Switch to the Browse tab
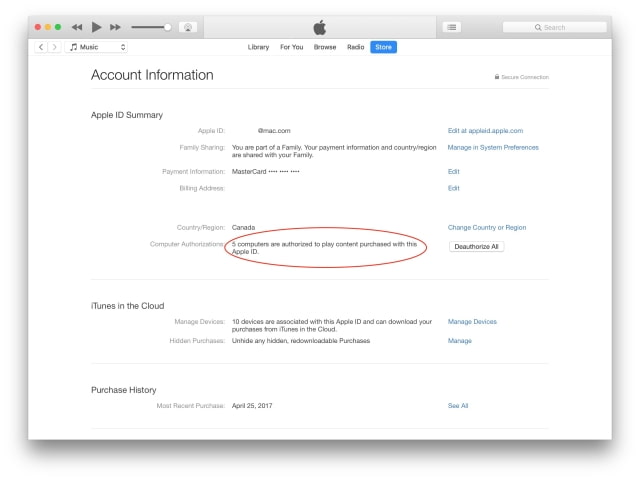This screenshot has width=640, height=480. click(x=325, y=47)
